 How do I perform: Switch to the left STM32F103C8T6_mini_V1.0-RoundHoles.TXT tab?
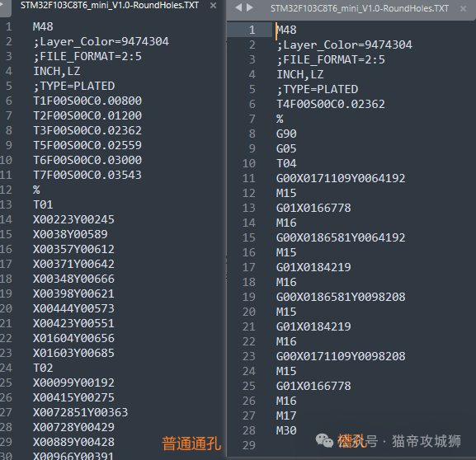(110, 5)
